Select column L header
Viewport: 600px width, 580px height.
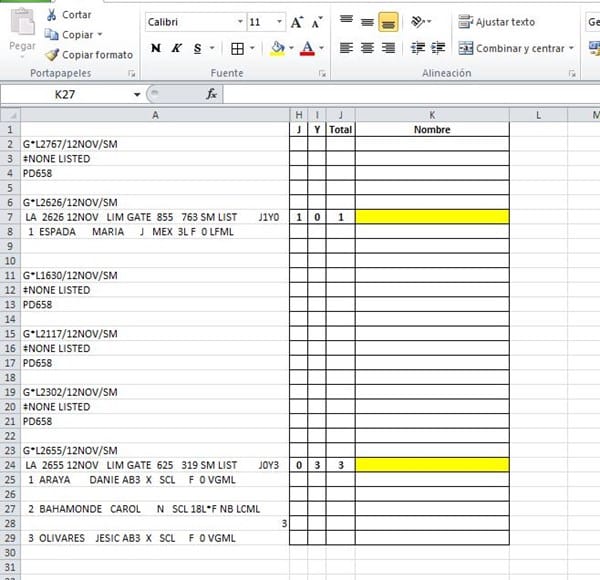click(x=538, y=115)
